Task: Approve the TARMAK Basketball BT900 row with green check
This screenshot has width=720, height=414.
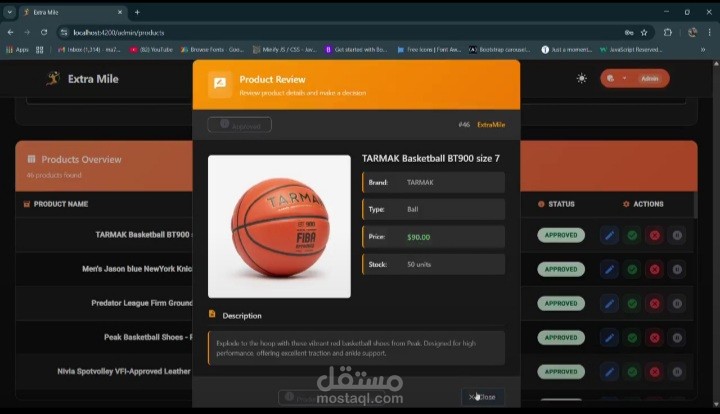Action: (x=632, y=235)
